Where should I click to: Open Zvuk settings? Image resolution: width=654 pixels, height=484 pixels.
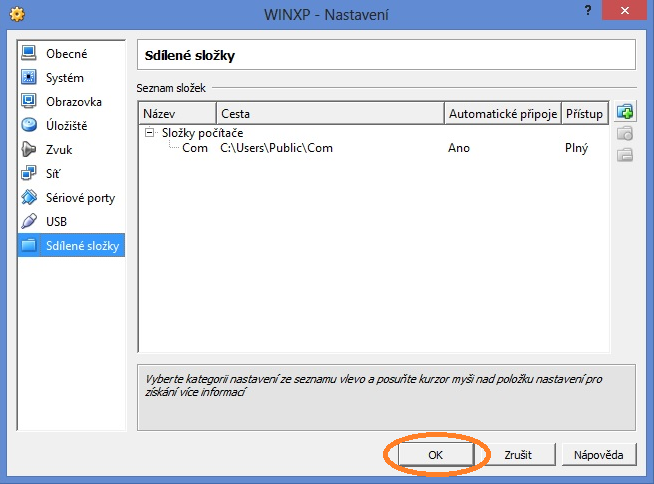coord(71,149)
